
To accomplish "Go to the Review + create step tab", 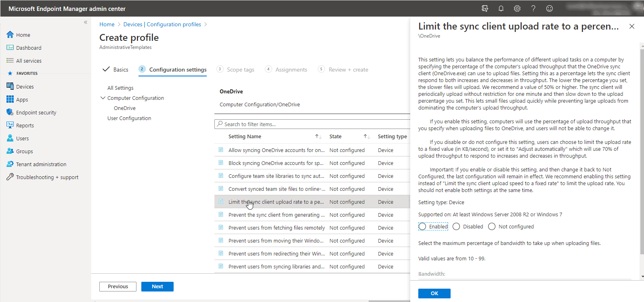I will (343, 70).
